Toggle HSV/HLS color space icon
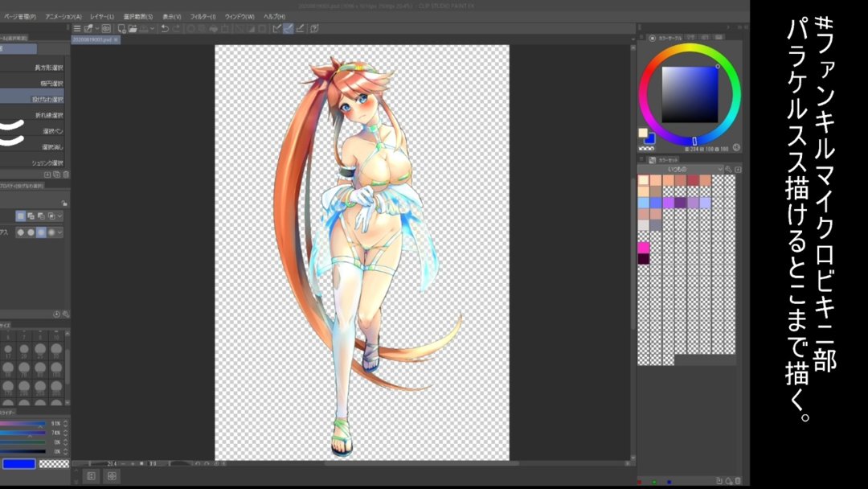This screenshot has width=868, height=489. tap(736, 147)
